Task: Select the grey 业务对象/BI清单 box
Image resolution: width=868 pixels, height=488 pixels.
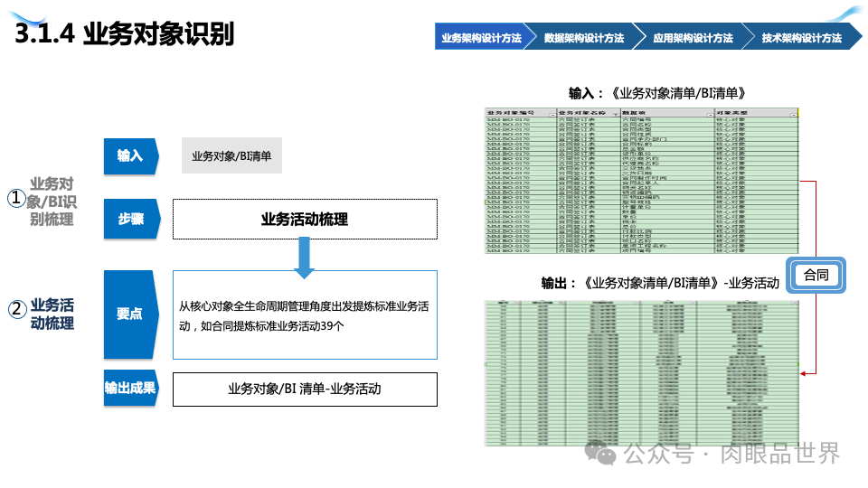Action: click(x=231, y=156)
